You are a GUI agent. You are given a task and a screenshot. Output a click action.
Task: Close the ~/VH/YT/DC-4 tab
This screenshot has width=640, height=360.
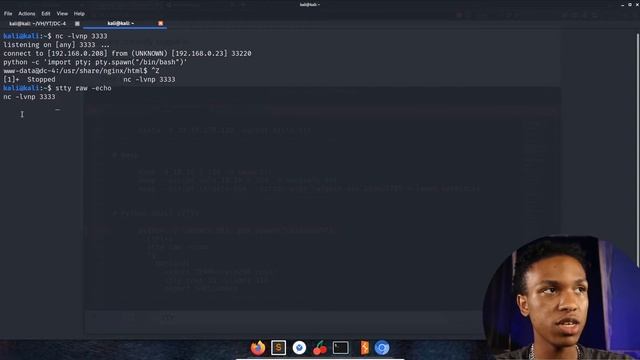(77, 24)
